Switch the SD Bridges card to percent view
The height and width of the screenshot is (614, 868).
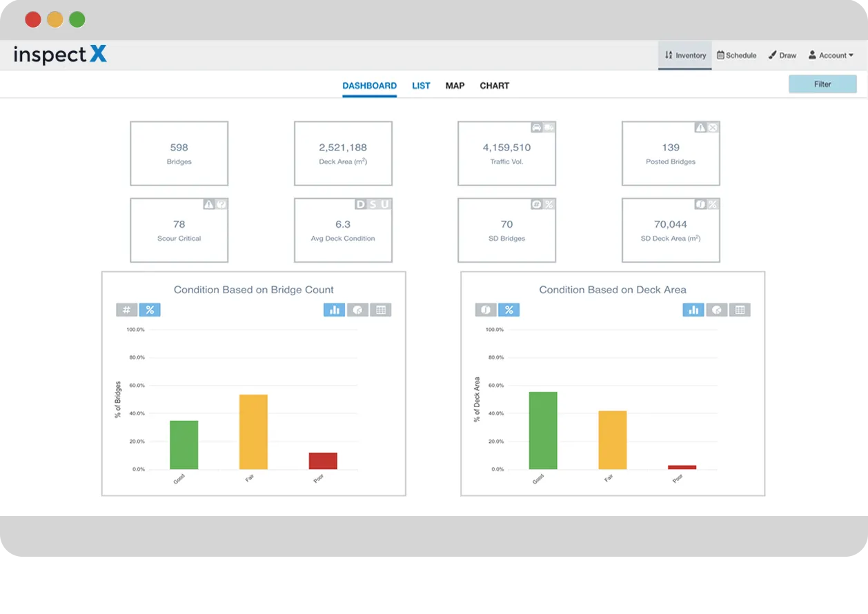point(549,204)
